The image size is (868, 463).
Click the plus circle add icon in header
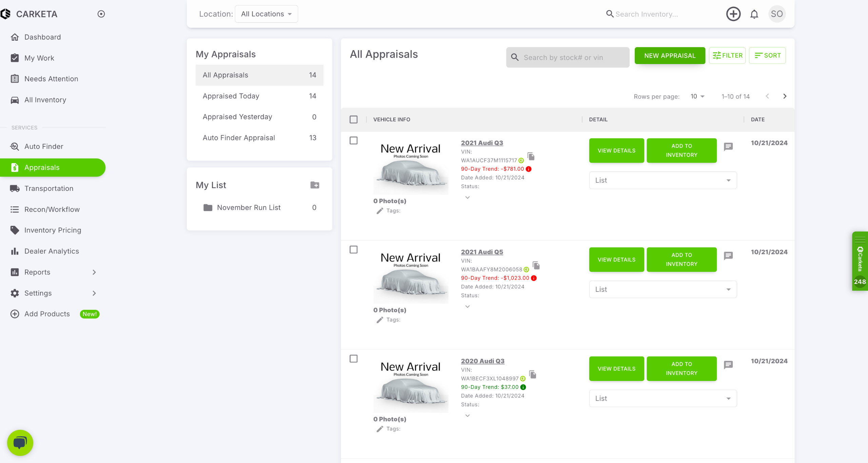[x=733, y=14]
